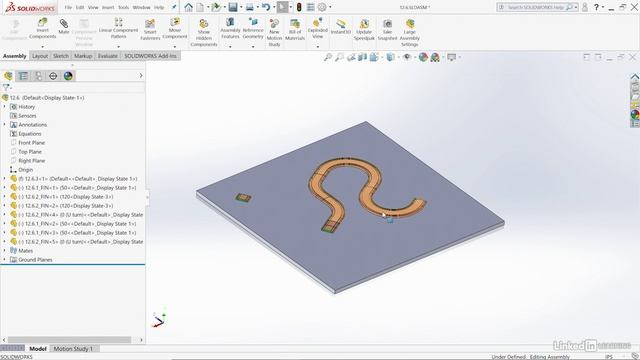The image size is (640, 360).
Task: Click the Insert Components tool
Action: [x=42, y=29]
